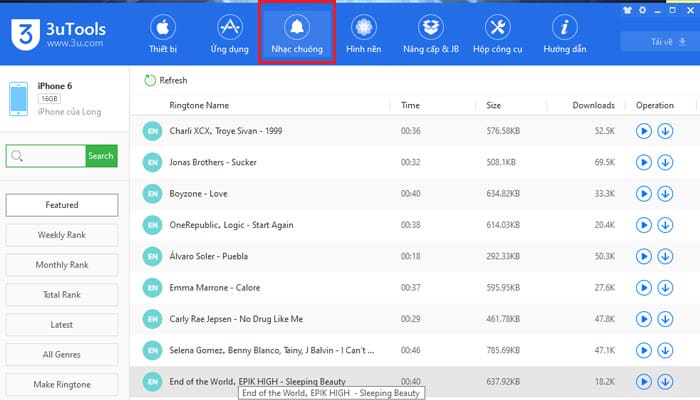Open the Hướng dẫn guide section
700x400 pixels.
click(x=564, y=34)
